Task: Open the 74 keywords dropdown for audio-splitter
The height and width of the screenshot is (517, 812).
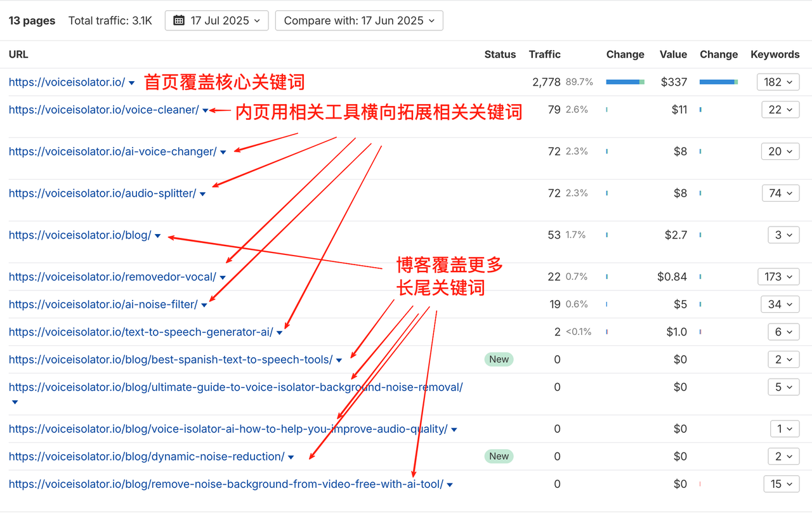Action: 781,193
